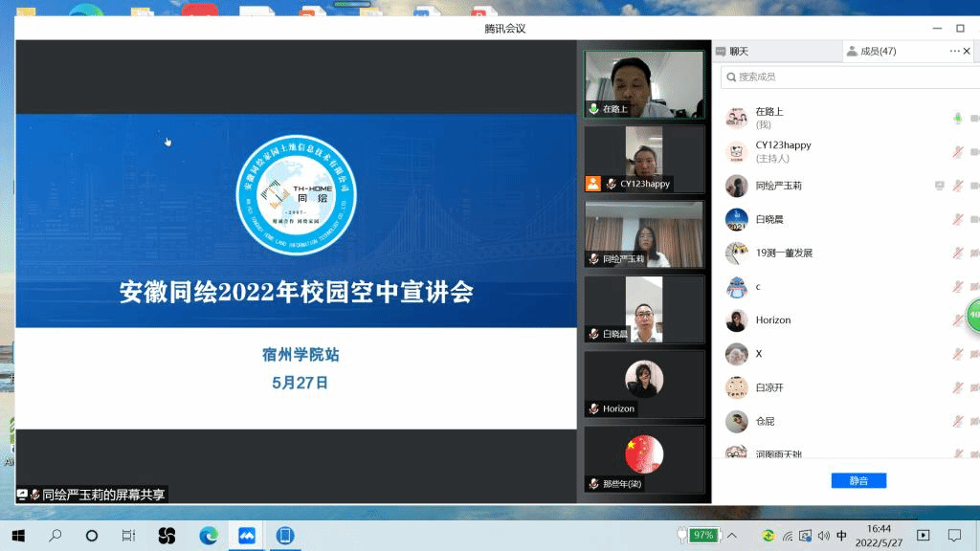Viewport: 980px width, 551px height.
Task: Click the orange host icon on CY123happy tile
Action: 593,184
